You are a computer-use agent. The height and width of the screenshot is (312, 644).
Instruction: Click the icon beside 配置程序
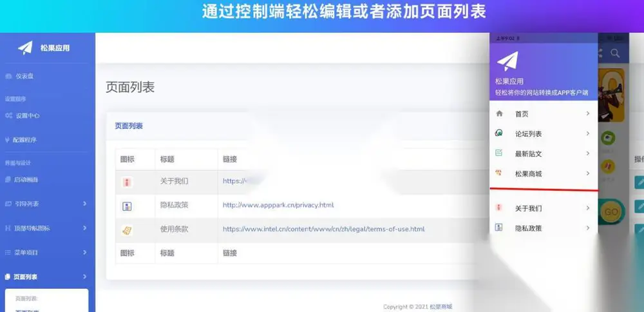(7, 140)
